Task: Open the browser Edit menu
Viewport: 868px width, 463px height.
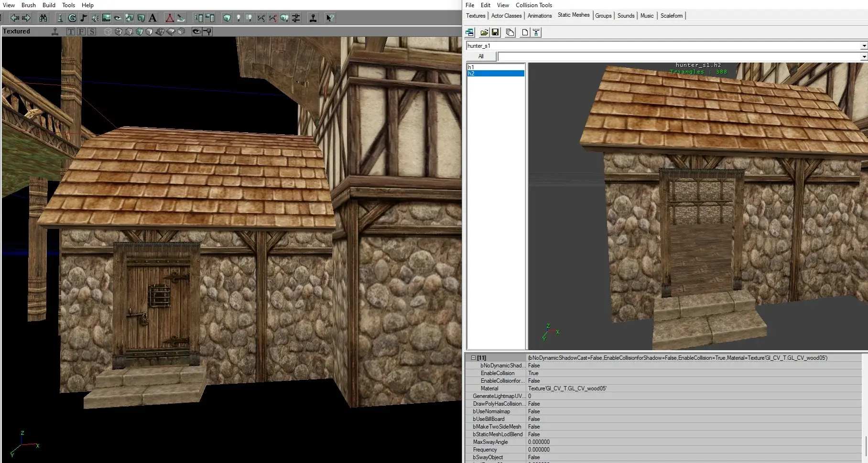Action: point(486,5)
